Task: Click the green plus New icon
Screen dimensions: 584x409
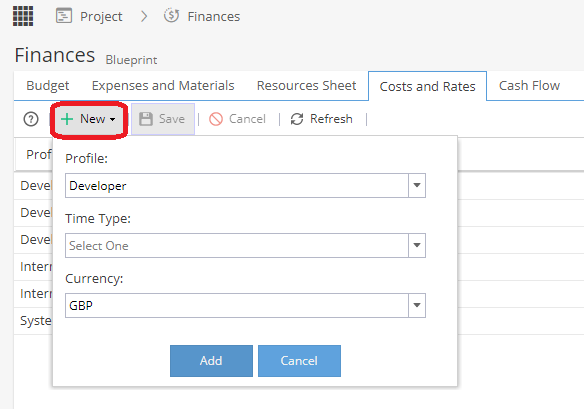Action: (67, 119)
